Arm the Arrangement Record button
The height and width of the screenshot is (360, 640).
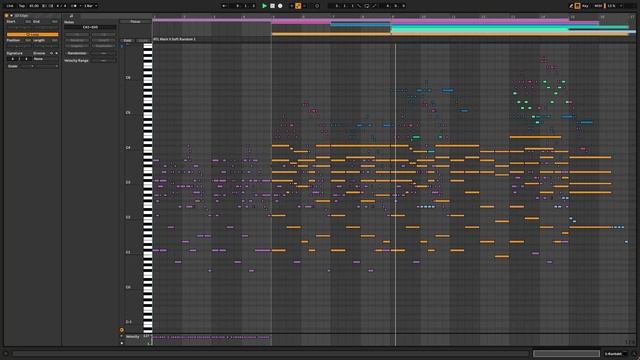point(280,6)
